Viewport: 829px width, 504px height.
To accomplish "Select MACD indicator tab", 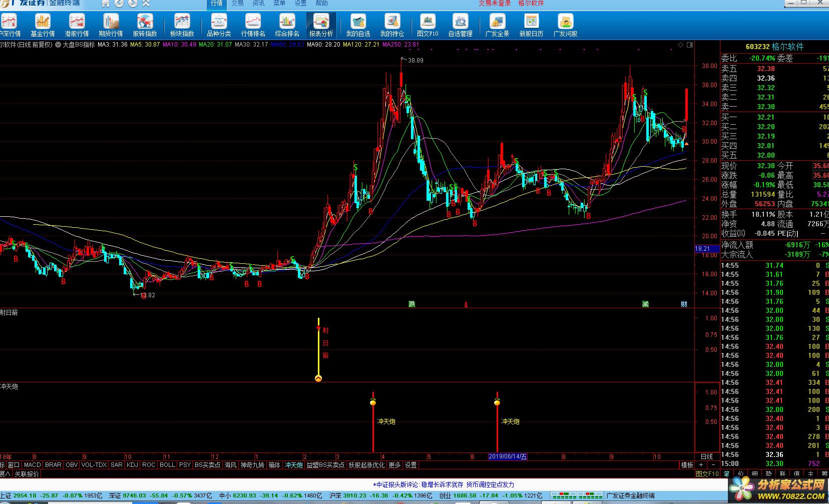I will 33,465.
